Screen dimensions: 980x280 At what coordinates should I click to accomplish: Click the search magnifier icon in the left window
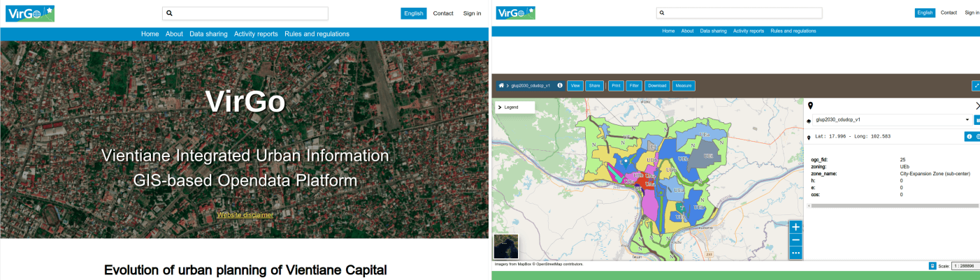pos(169,13)
